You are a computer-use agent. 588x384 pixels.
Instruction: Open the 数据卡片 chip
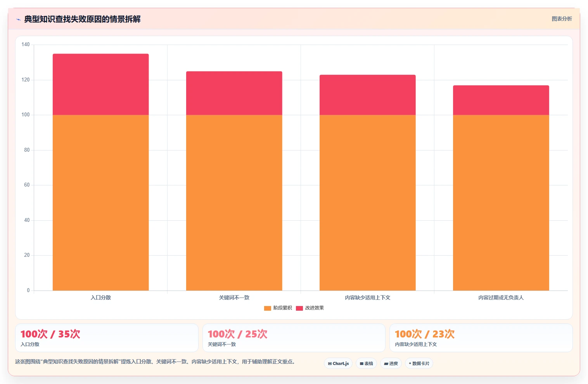419,363
